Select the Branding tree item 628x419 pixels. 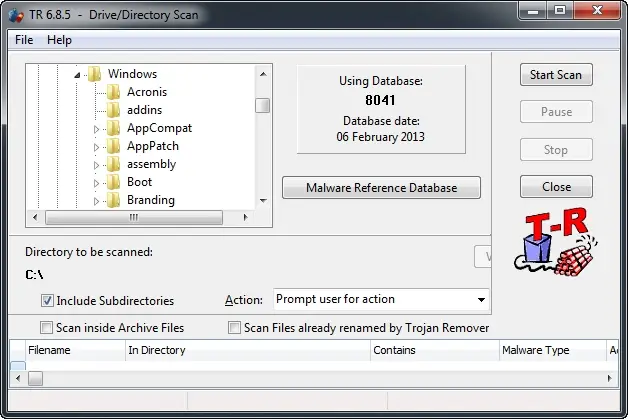[x=151, y=200]
